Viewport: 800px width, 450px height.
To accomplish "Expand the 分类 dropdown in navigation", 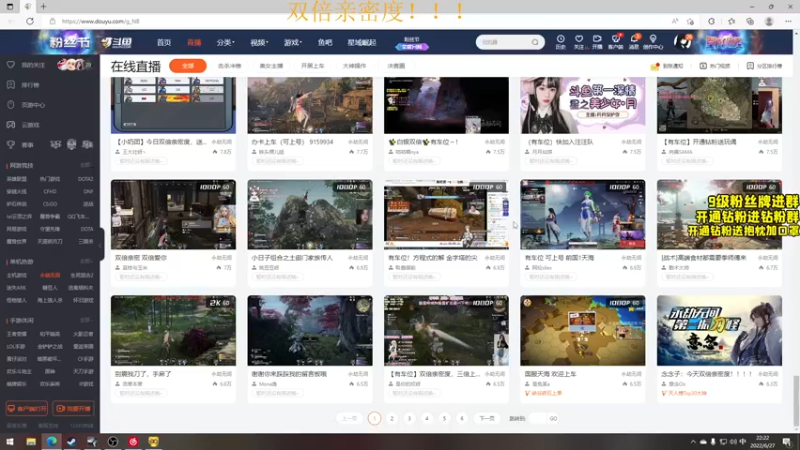I will (x=225, y=42).
